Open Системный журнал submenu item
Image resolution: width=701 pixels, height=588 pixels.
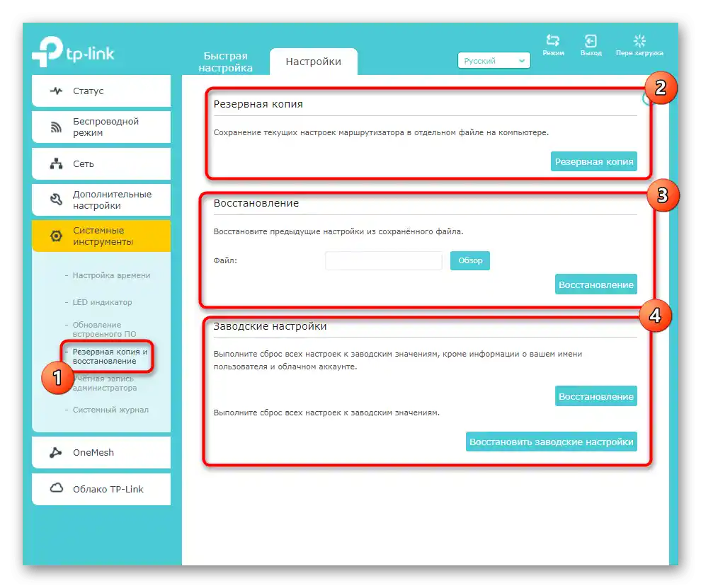(110, 410)
